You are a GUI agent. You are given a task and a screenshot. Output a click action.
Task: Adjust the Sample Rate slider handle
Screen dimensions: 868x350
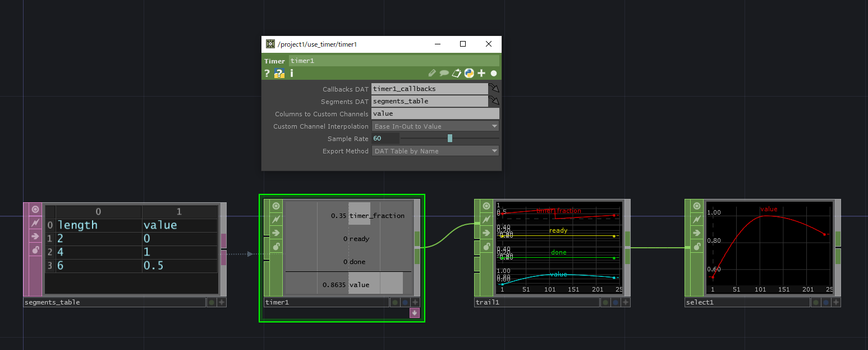coord(449,139)
